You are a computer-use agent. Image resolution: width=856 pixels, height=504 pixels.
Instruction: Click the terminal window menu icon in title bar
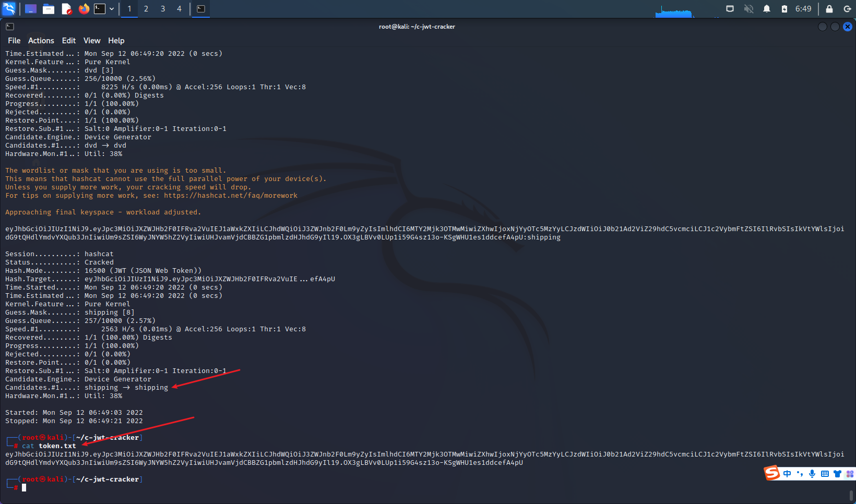tap(10, 27)
